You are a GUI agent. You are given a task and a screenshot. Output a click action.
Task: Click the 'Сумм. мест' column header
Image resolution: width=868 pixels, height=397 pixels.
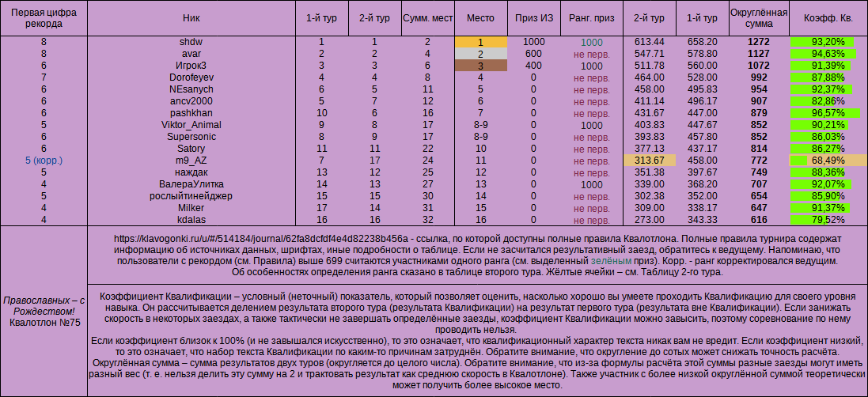[x=427, y=18]
